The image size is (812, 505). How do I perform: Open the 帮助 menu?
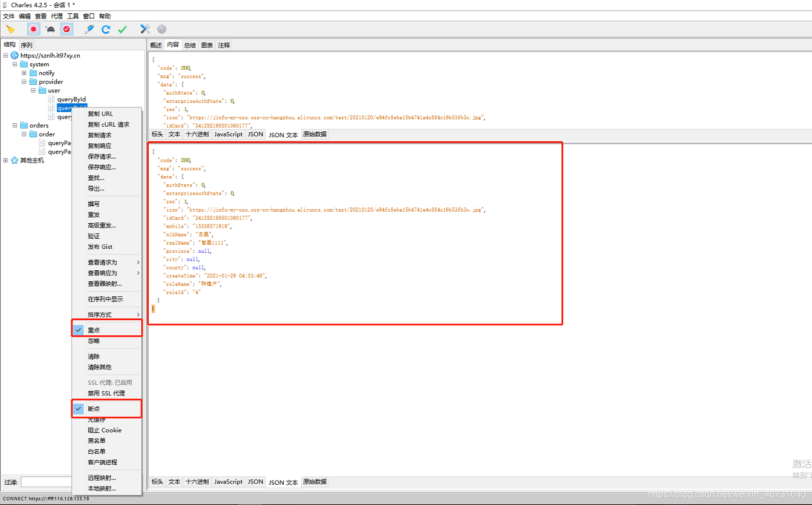(x=105, y=16)
